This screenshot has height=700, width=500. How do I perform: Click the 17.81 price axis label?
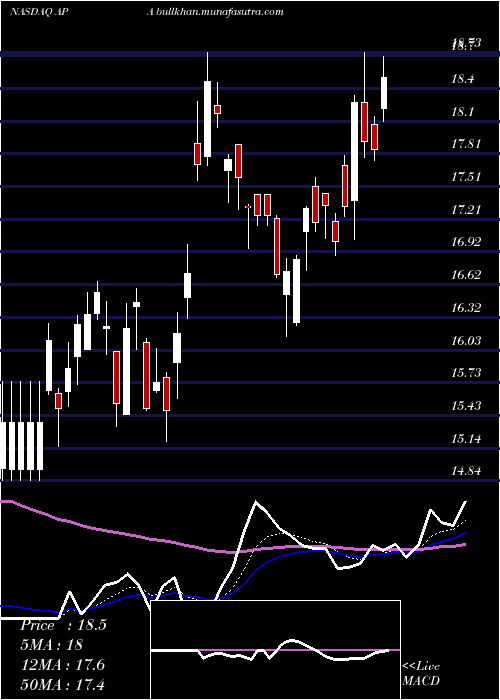pos(466,144)
